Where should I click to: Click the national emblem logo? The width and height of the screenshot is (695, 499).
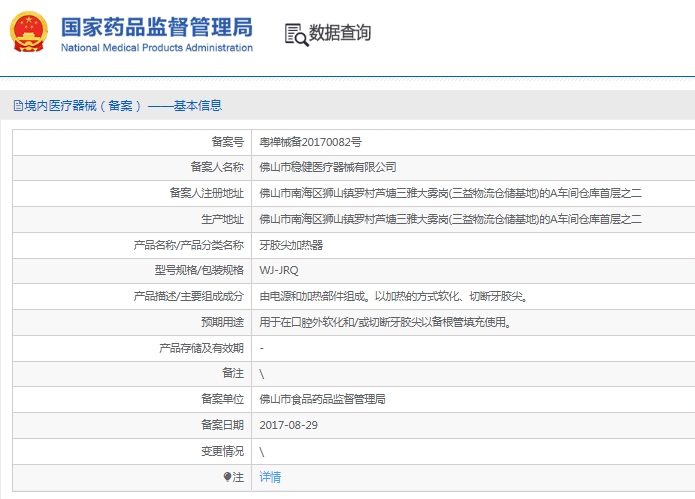tap(29, 32)
